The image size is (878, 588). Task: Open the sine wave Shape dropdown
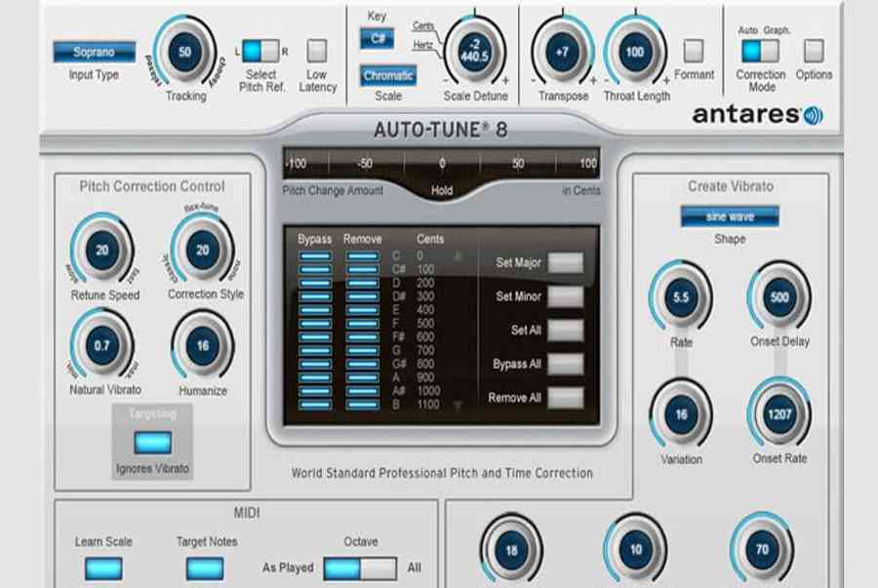pos(730,216)
